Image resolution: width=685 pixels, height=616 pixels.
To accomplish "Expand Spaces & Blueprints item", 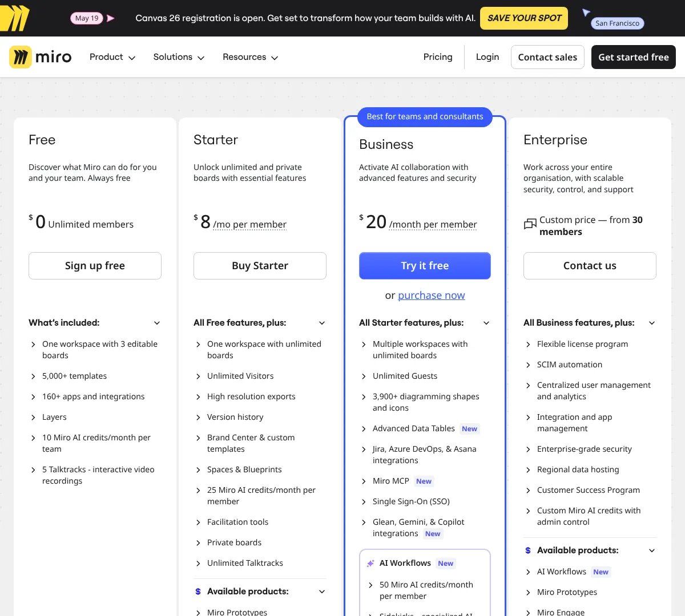I will [x=260, y=469].
